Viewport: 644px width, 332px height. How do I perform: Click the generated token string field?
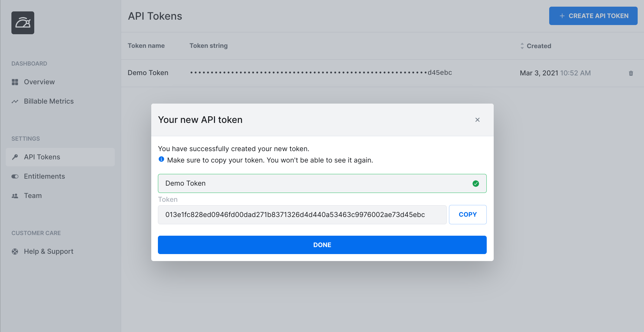pyautogui.click(x=302, y=215)
